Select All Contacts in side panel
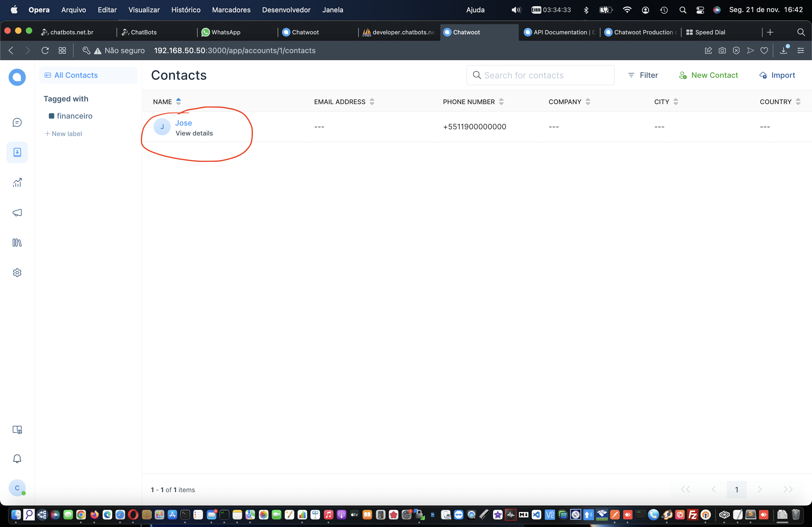 click(x=88, y=75)
